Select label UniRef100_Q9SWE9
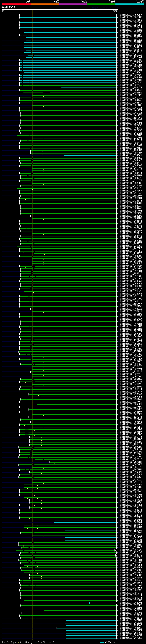 [131, 409]
